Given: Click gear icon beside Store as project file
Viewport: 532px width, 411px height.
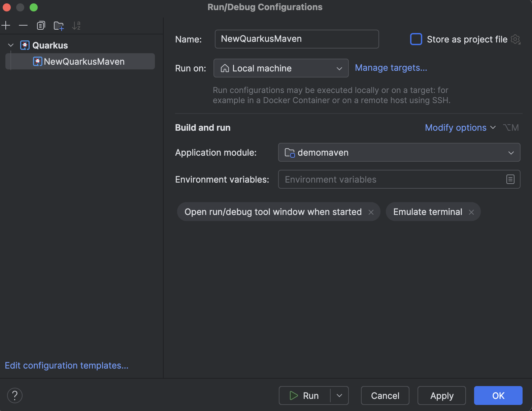Looking at the screenshot, I should tap(516, 39).
